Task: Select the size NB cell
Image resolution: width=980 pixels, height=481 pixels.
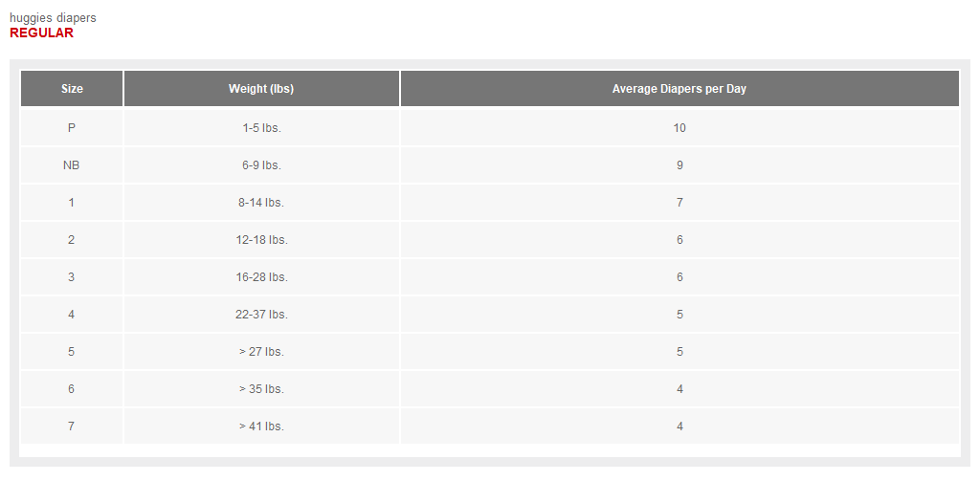Action: [x=72, y=164]
